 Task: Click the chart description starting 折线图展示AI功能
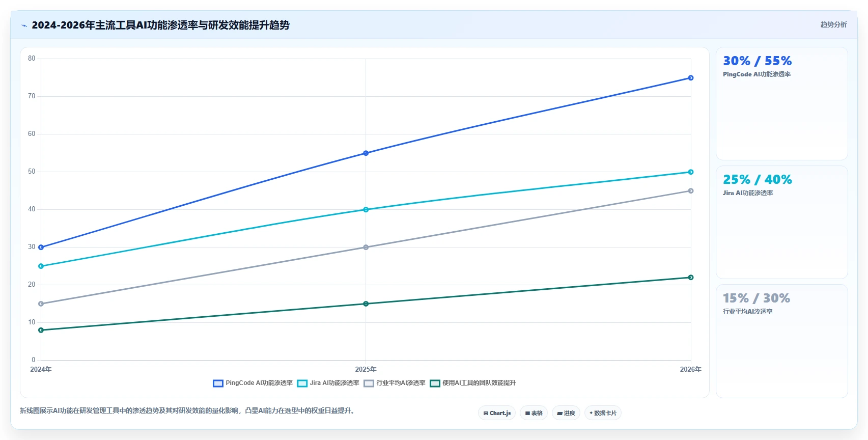187,410
